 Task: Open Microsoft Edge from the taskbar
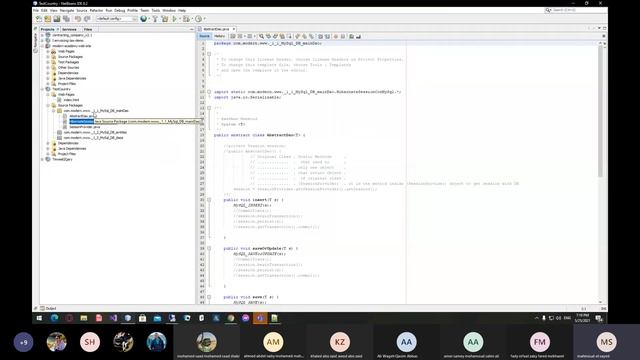click(54, 318)
